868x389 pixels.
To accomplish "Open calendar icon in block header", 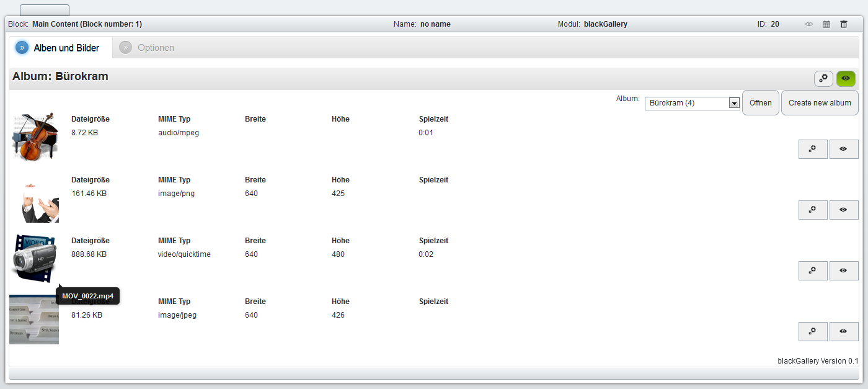I will (x=826, y=24).
